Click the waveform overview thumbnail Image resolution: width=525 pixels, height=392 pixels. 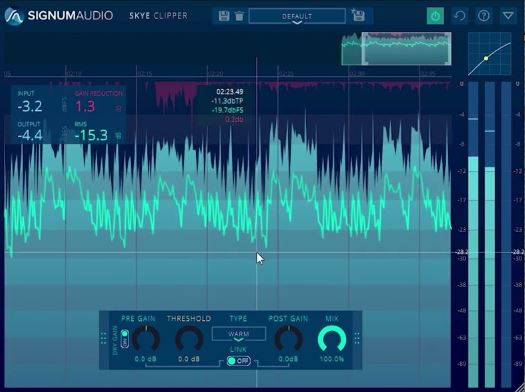coord(396,49)
